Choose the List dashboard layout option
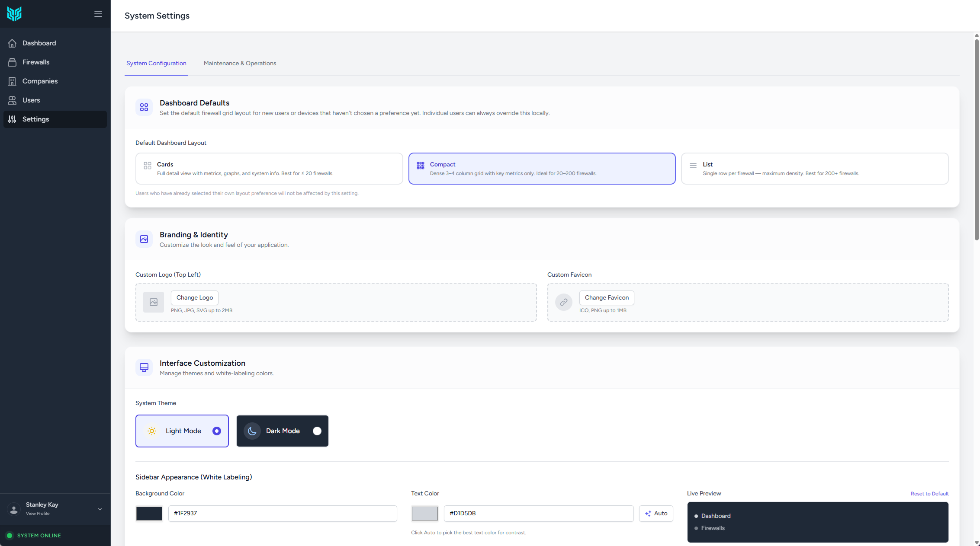Image resolution: width=980 pixels, height=546 pixels. [x=815, y=169]
